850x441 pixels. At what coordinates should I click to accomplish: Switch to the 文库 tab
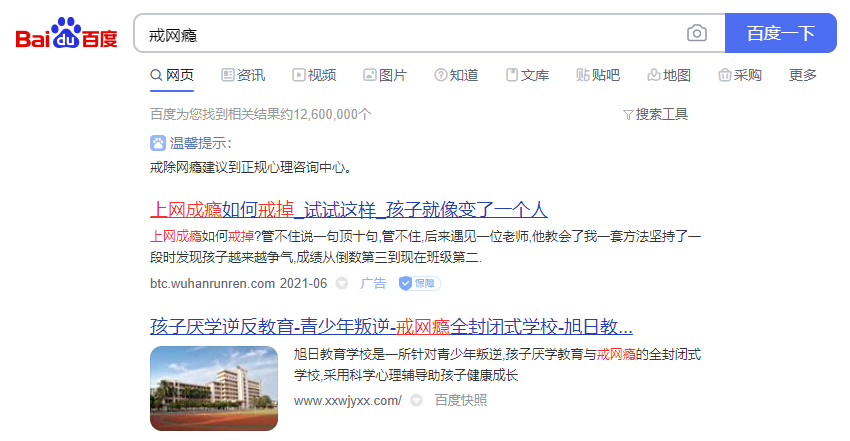coord(527,75)
